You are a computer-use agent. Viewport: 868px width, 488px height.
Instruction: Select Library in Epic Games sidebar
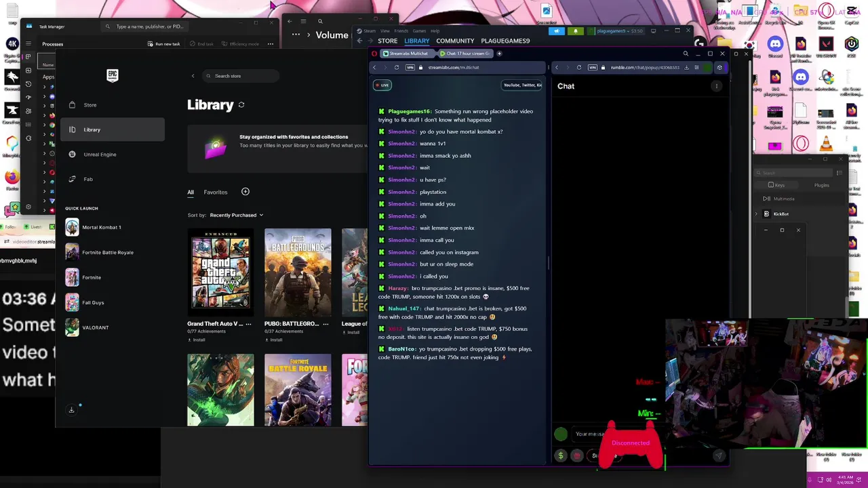pos(113,130)
